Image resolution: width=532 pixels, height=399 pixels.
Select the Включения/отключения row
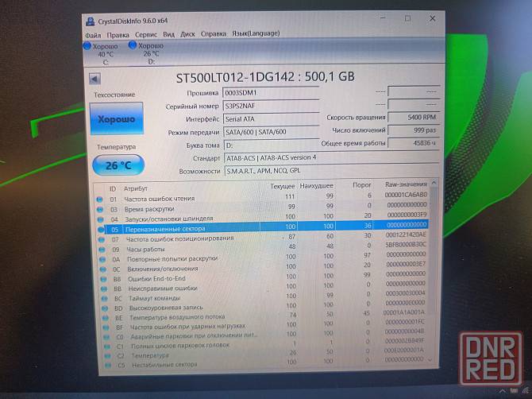[264, 266]
